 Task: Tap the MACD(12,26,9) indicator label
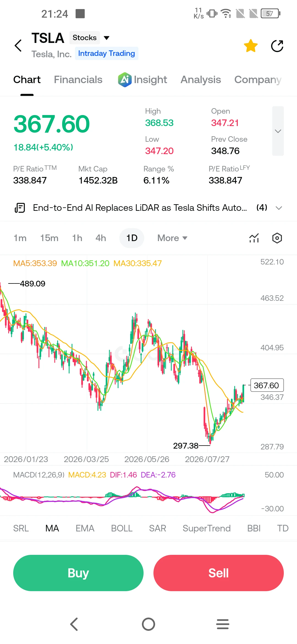(x=39, y=475)
